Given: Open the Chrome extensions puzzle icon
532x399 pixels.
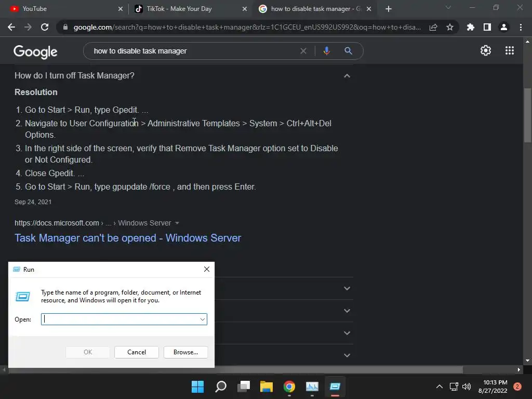Looking at the screenshot, I should coord(471,27).
